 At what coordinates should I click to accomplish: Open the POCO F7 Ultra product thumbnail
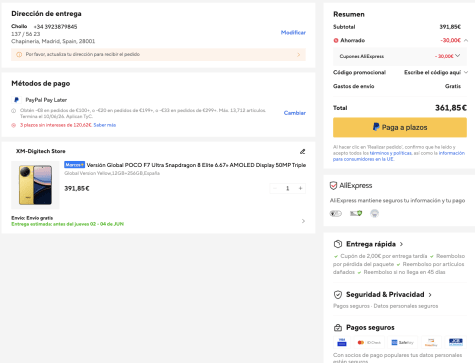tap(35, 185)
